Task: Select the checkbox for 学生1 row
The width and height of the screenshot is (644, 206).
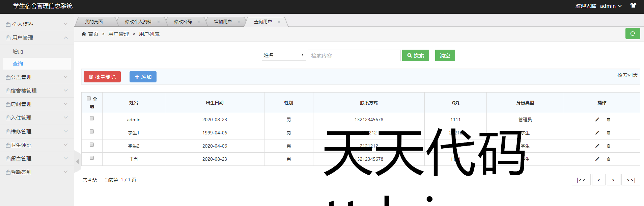Action: 92,132
